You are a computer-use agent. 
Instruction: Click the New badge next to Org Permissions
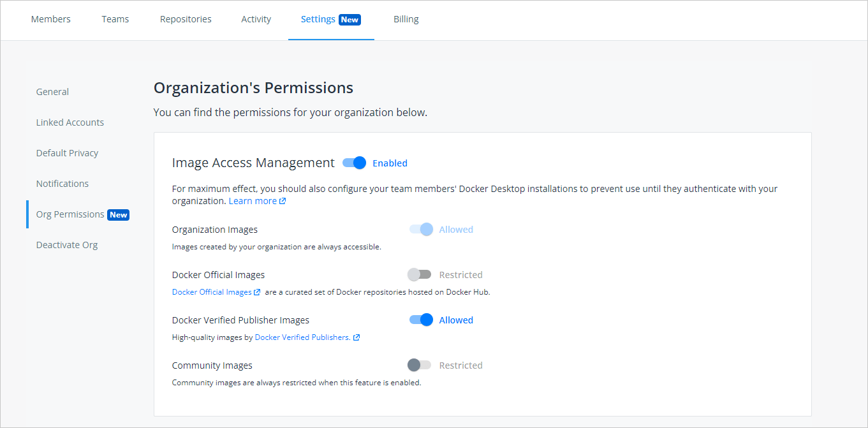118,214
